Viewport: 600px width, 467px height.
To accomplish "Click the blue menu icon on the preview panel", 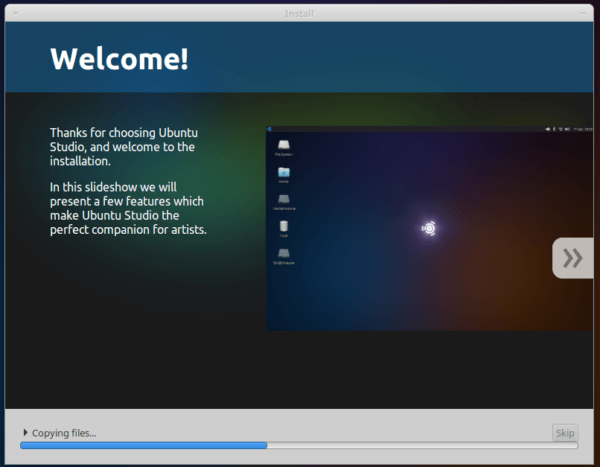I will click(269, 129).
